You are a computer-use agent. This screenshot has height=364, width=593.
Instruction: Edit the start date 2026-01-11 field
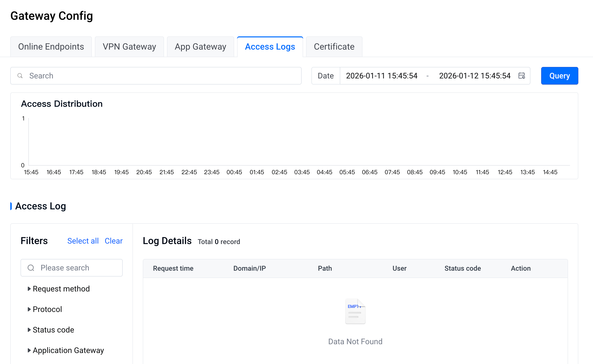(x=382, y=76)
